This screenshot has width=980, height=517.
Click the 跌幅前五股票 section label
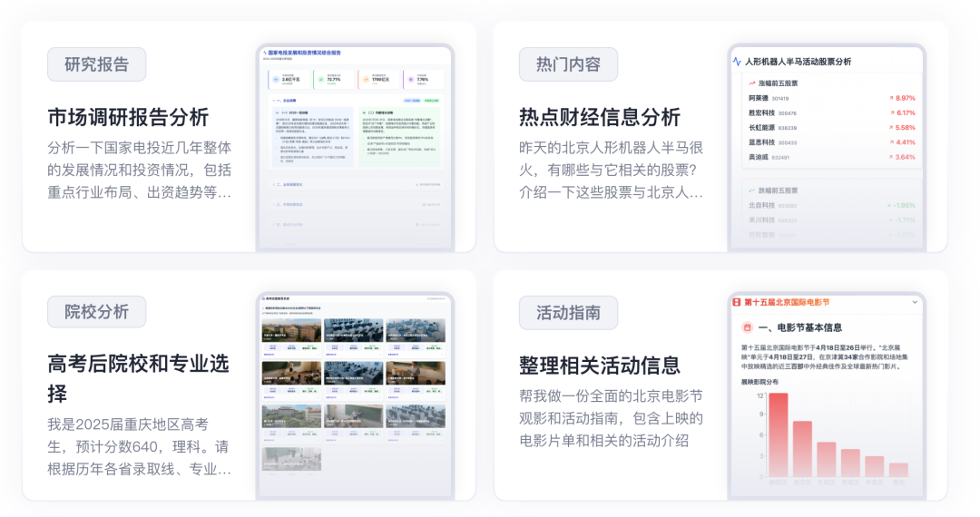click(778, 190)
